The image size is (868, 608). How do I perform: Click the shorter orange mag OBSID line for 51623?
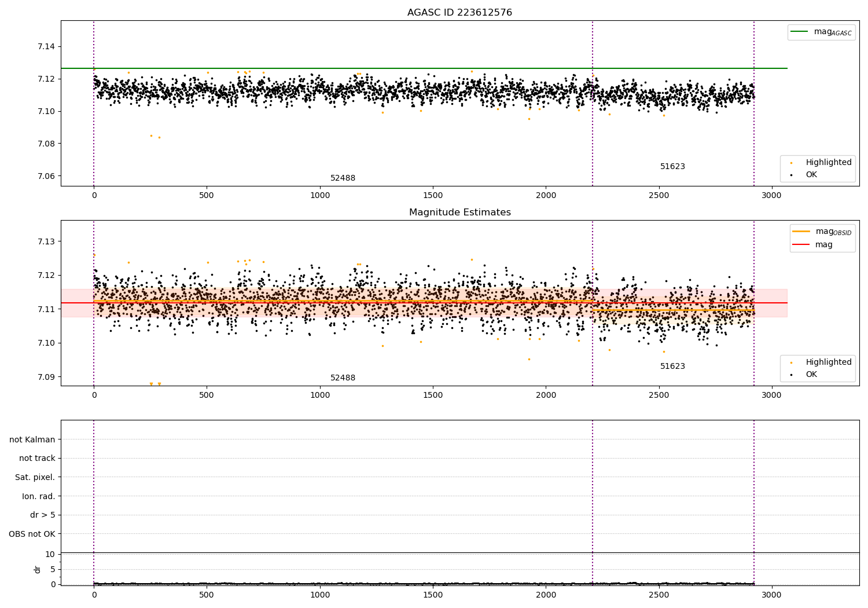click(674, 310)
